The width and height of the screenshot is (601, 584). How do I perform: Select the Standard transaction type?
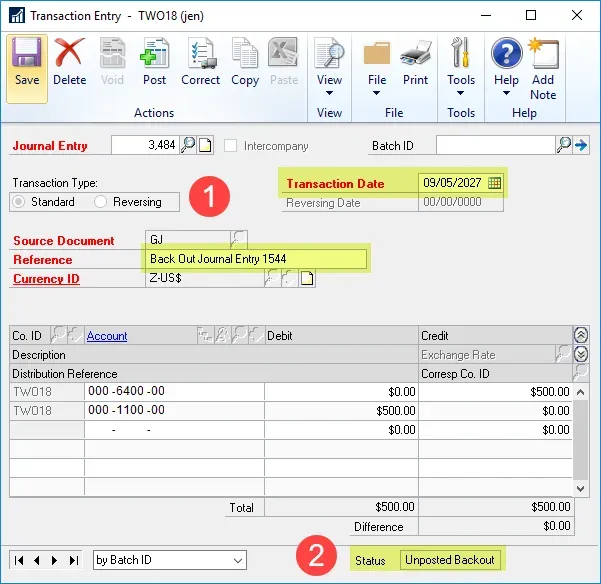tap(20, 202)
